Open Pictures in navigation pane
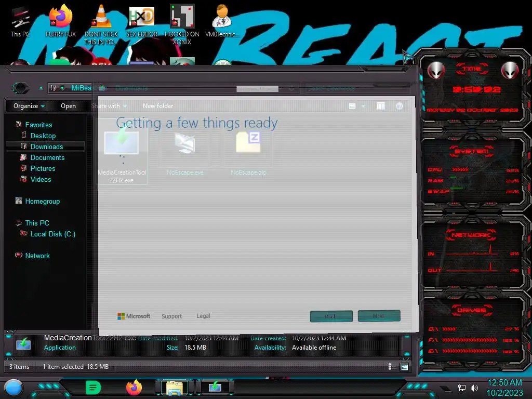Viewport: 532px width, 399px height. [x=43, y=168]
